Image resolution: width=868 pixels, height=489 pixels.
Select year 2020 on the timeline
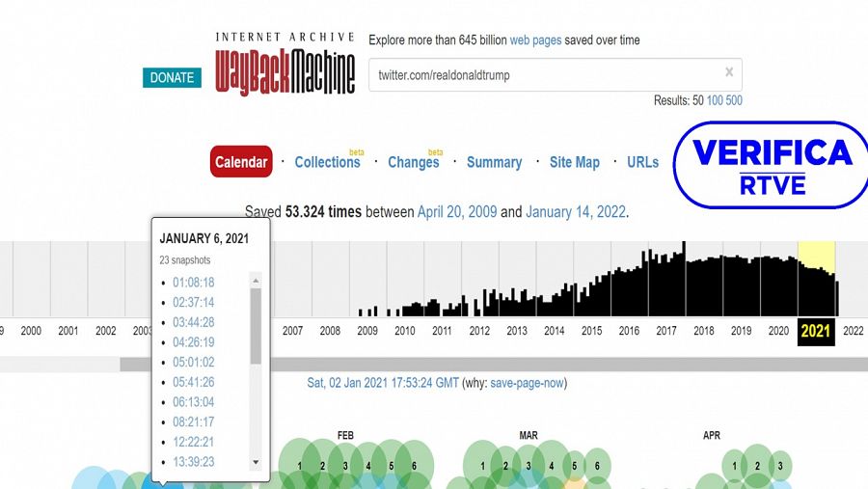pyautogui.click(x=778, y=331)
